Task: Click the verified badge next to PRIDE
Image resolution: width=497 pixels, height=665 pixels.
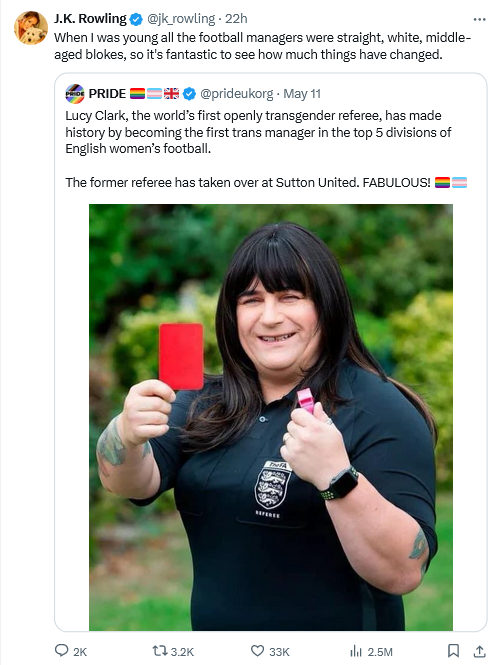Action: click(x=190, y=94)
